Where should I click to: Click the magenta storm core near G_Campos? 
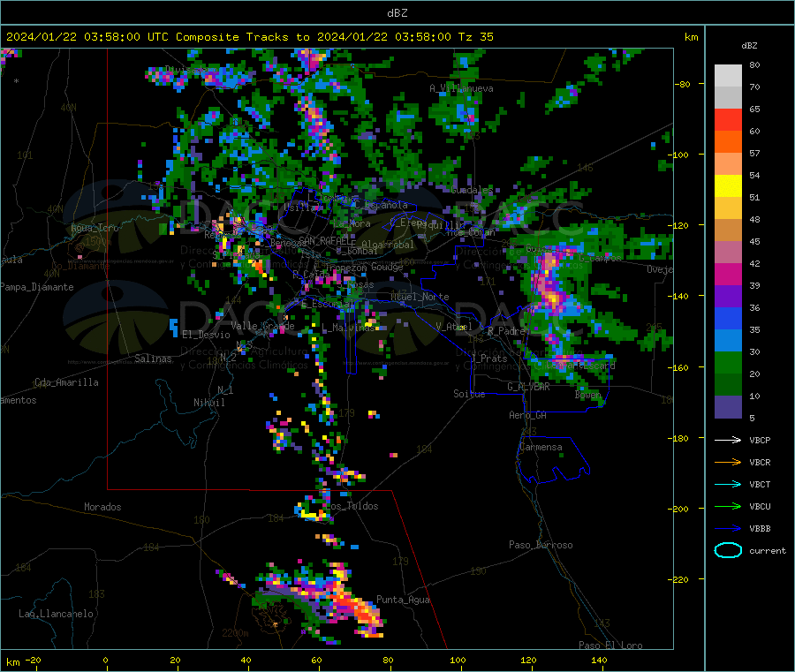[x=550, y=283]
